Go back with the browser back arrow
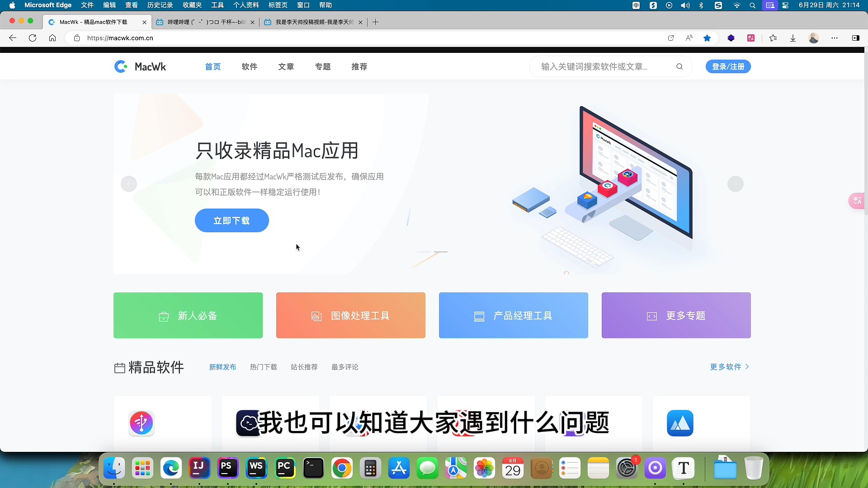868x488 pixels. 13,38
